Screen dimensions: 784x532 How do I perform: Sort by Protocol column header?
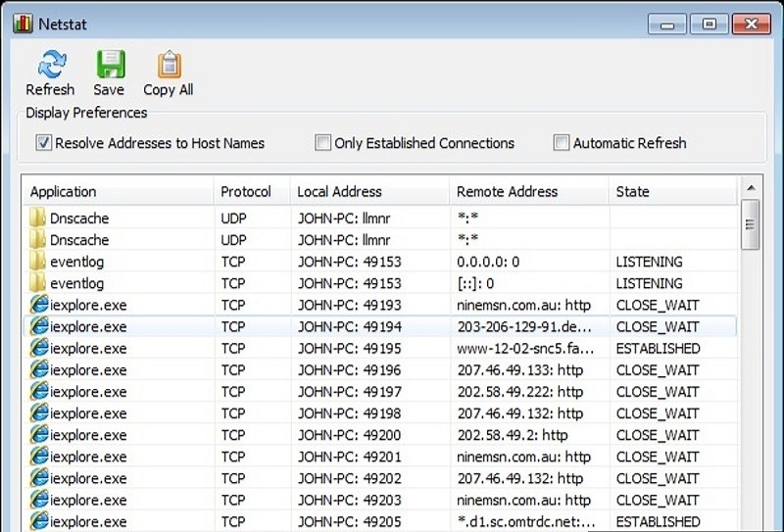coord(252,191)
